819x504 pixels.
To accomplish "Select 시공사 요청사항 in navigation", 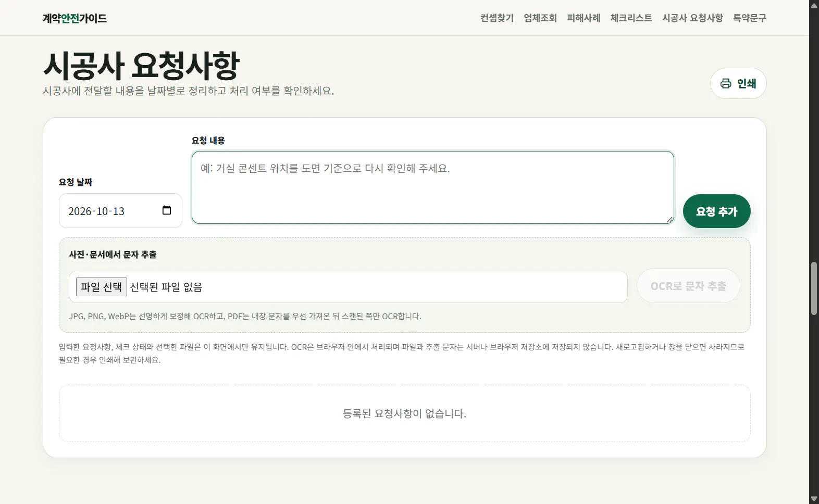I will point(692,18).
